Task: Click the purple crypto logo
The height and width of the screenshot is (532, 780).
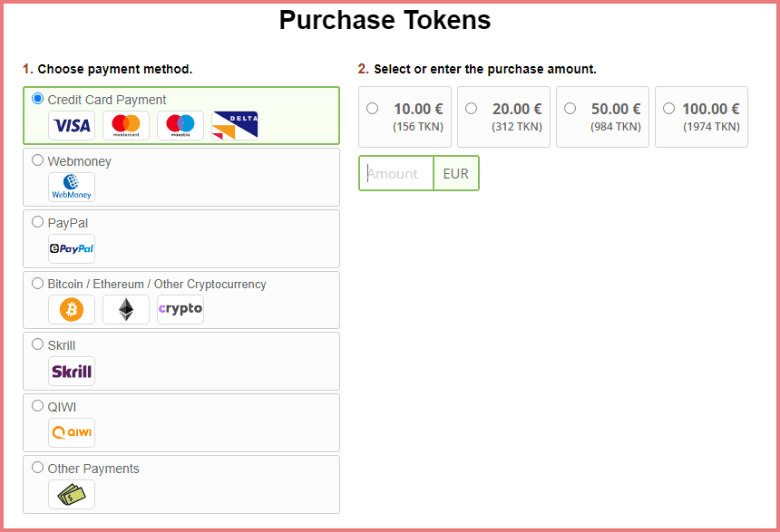Action: pos(180,309)
